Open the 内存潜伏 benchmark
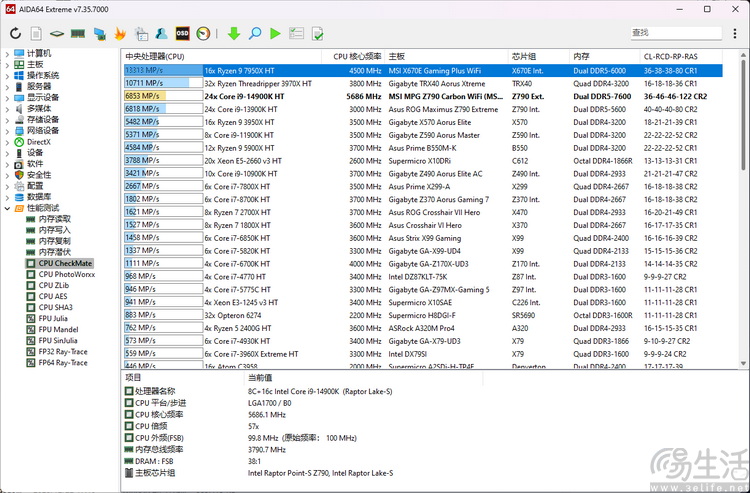The width and height of the screenshot is (750, 493). (x=54, y=252)
